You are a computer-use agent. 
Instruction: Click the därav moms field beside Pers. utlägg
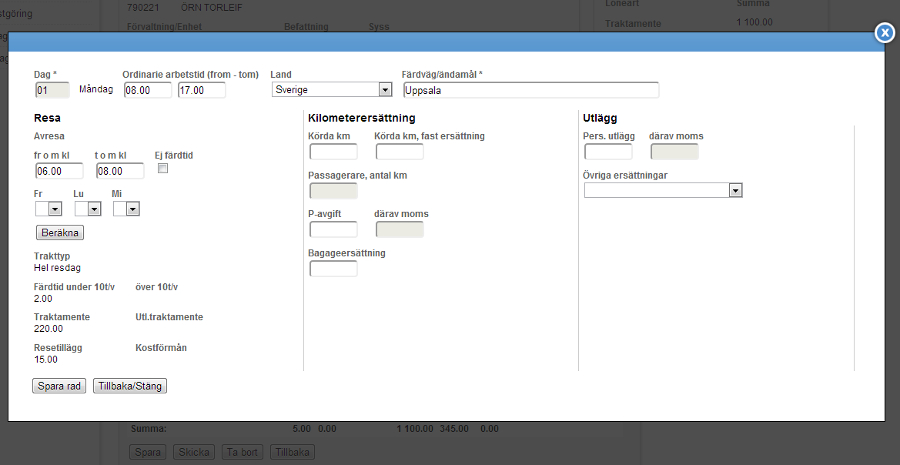[x=674, y=152]
